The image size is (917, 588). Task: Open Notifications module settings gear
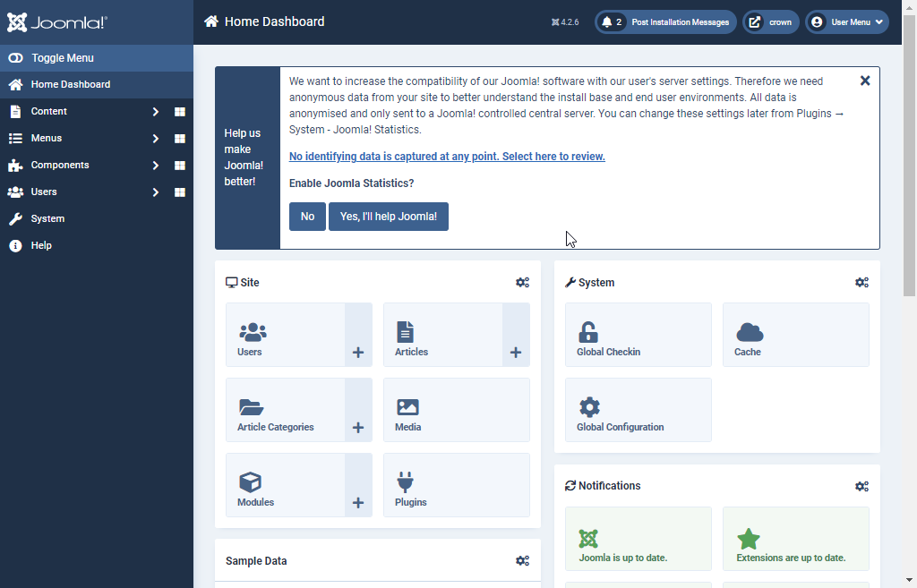(x=861, y=486)
